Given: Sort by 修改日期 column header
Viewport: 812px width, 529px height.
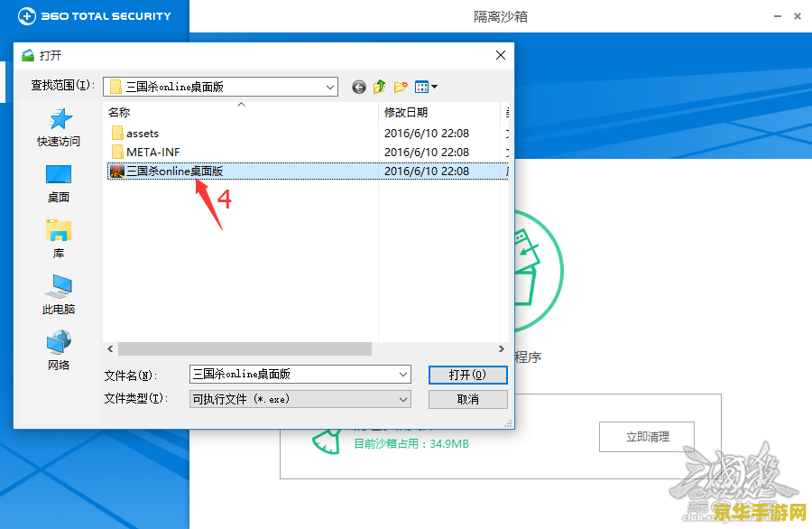Looking at the screenshot, I should pyautogui.click(x=406, y=113).
